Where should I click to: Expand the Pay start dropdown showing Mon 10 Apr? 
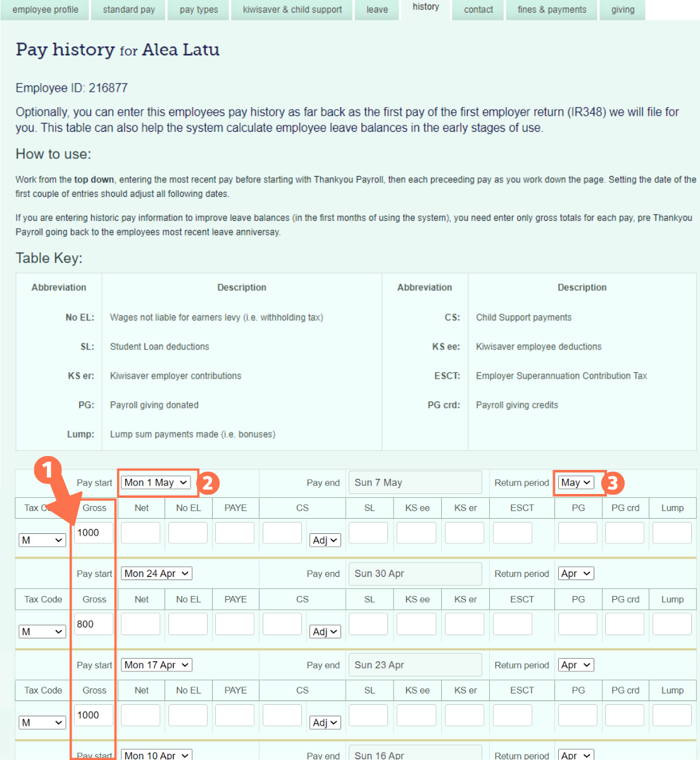tap(156, 755)
